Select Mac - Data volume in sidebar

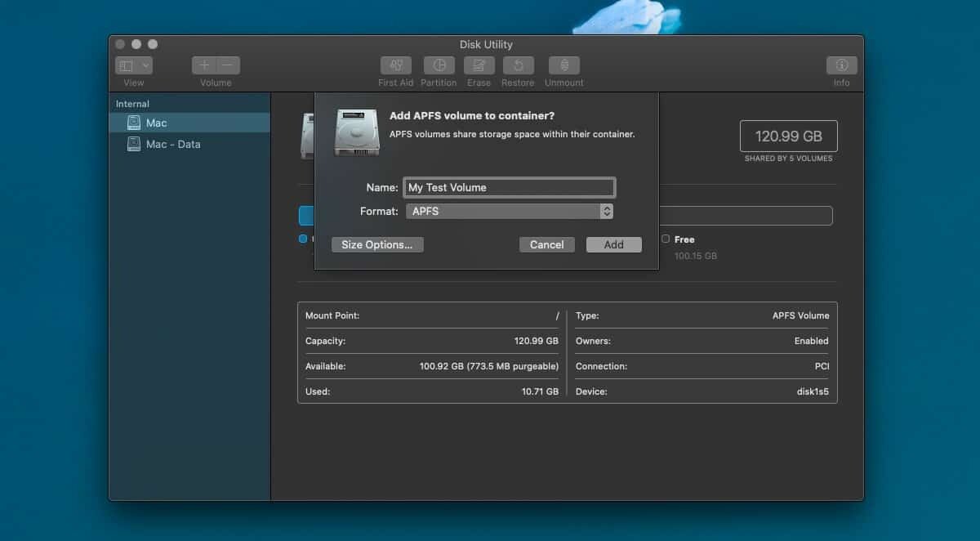172,144
